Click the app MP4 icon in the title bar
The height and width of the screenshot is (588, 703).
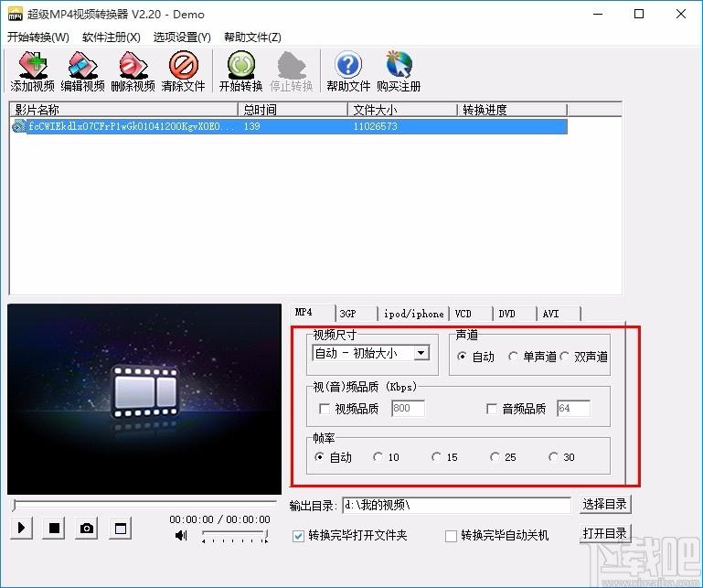[16, 14]
